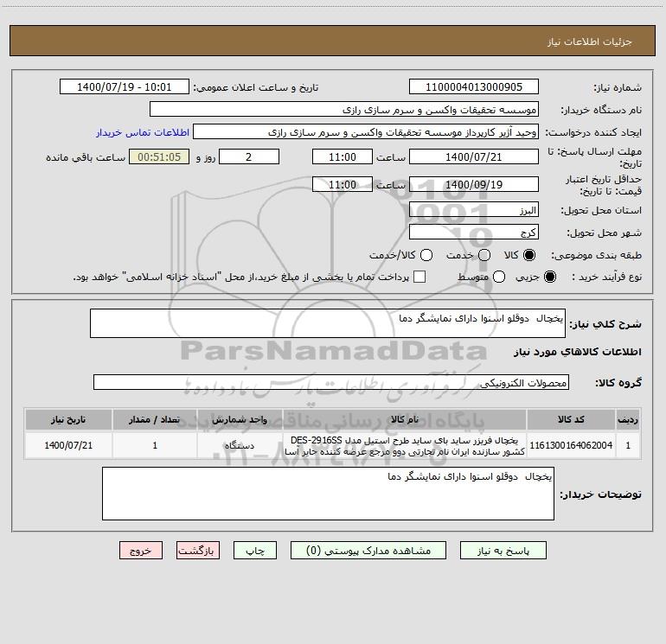Image resolution: width=666 pixels, height=644 pixels.
Task: Click the buyer organization name field
Action: (x=344, y=109)
